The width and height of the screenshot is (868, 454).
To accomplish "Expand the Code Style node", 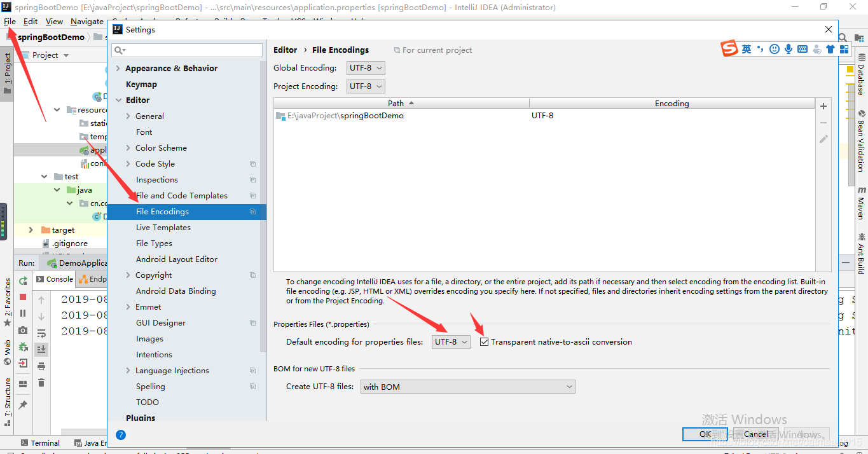I will [128, 164].
